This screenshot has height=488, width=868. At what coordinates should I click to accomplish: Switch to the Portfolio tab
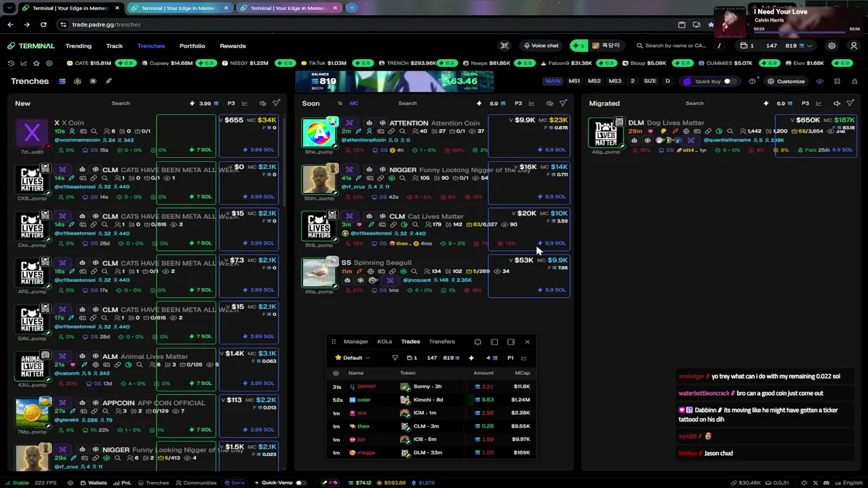click(192, 45)
